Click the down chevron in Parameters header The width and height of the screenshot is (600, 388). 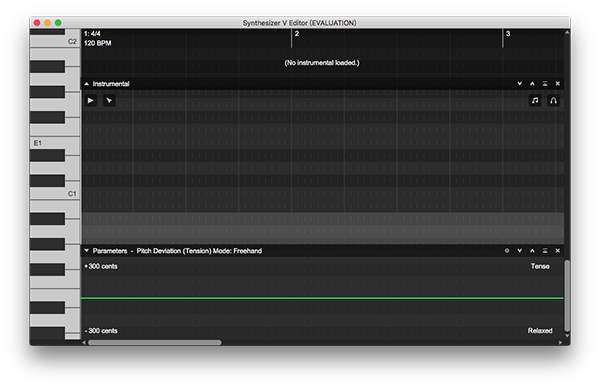(519, 251)
